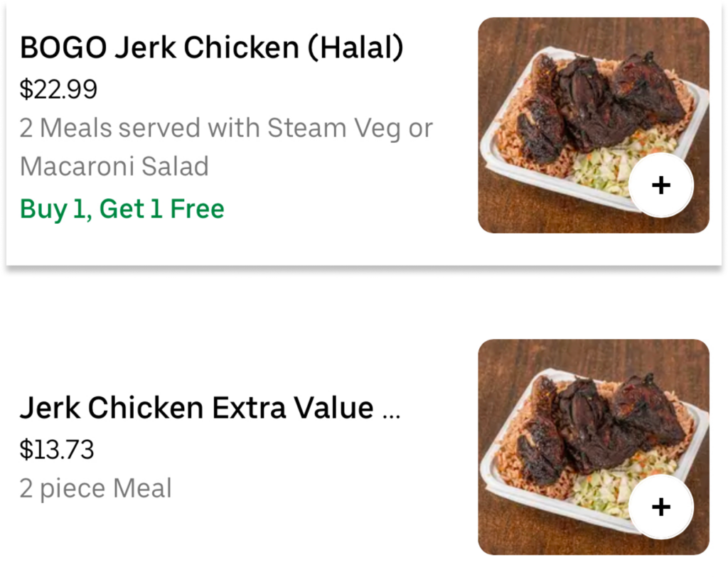Open Jerk Chicken Extra Value item title

pyautogui.click(x=210, y=408)
